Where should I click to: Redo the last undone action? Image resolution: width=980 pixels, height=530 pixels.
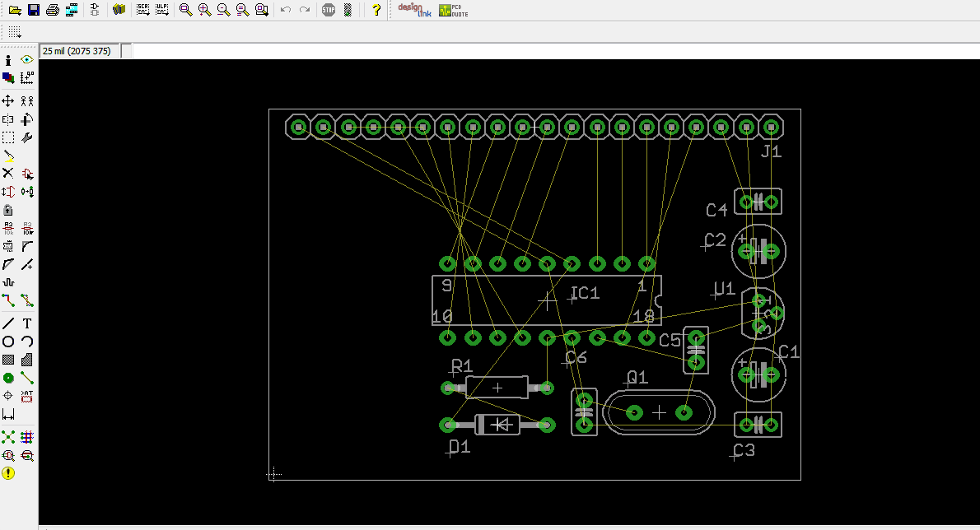[305, 10]
